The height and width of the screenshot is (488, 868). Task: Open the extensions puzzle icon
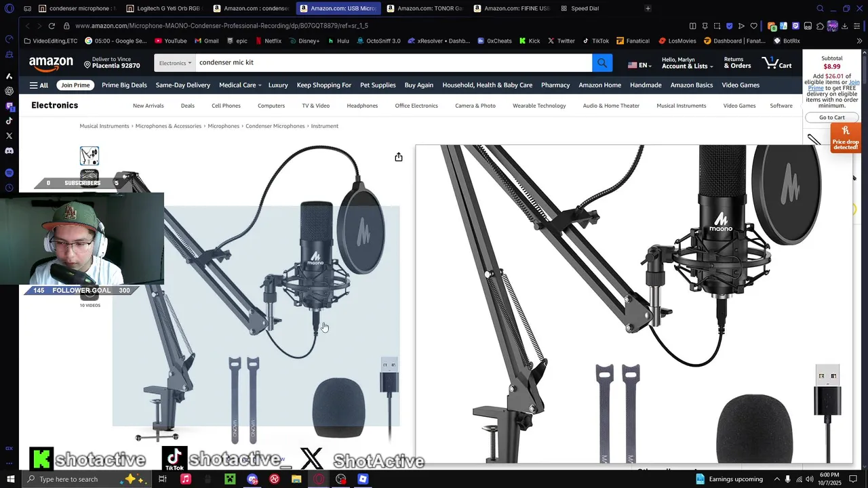click(x=820, y=26)
